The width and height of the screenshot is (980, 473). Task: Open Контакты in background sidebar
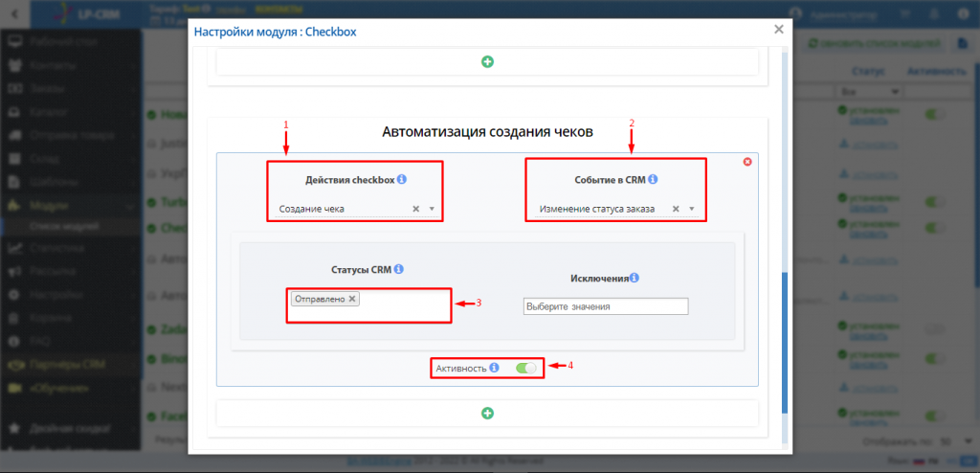click(53, 65)
